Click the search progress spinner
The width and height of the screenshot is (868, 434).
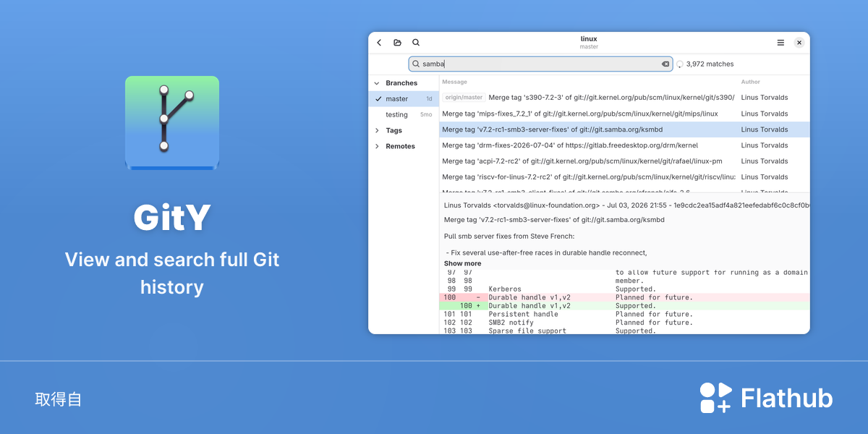pyautogui.click(x=679, y=64)
